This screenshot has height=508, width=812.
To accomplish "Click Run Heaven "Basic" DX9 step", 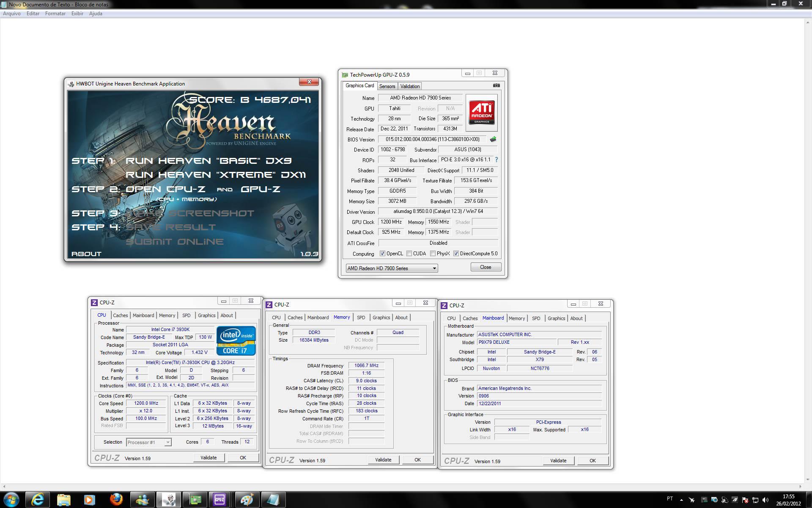I will [x=208, y=161].
